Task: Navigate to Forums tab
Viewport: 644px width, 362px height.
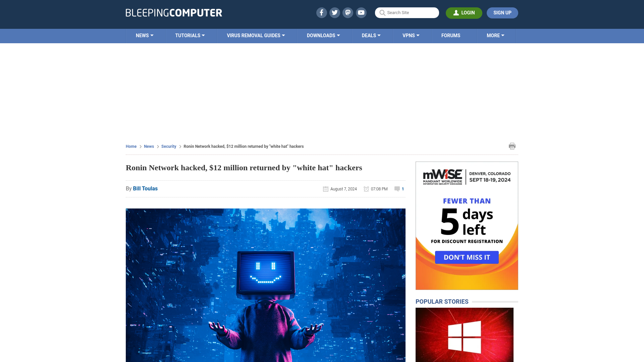Action: click(451, 36)
